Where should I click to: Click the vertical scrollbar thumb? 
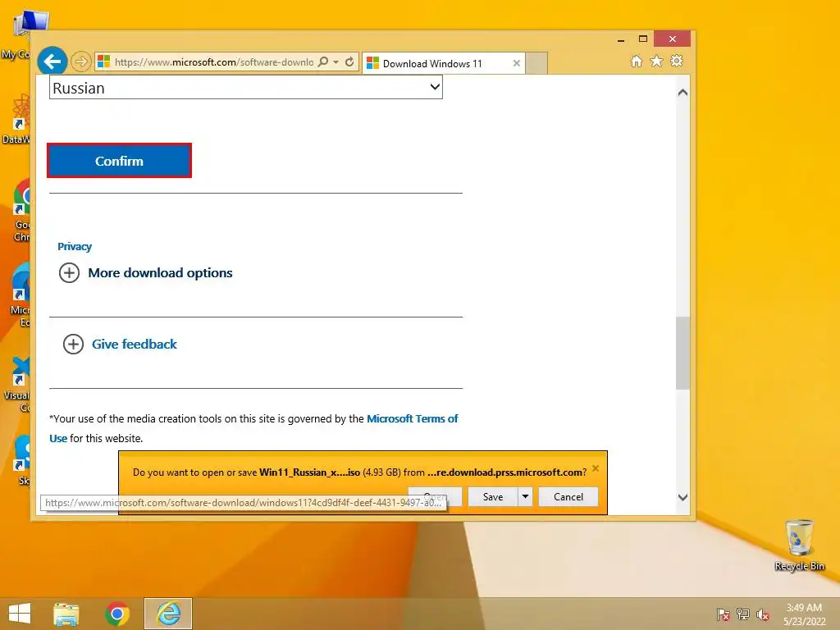[x=682, y=353]
